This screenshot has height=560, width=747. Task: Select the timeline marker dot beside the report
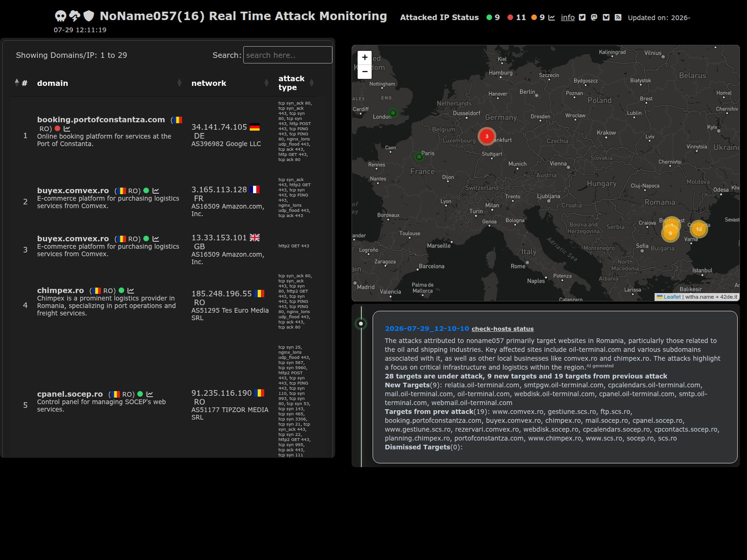[x=361, y=323]
